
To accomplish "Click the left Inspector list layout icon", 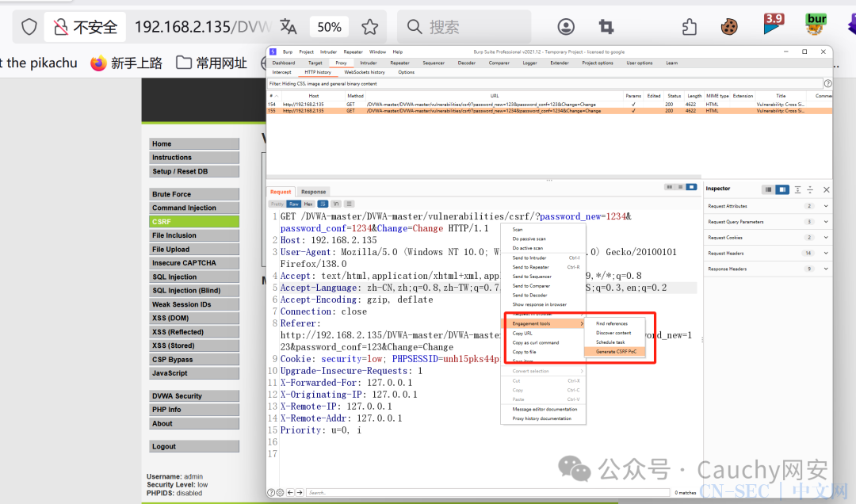I will click(x=768, y=189).
